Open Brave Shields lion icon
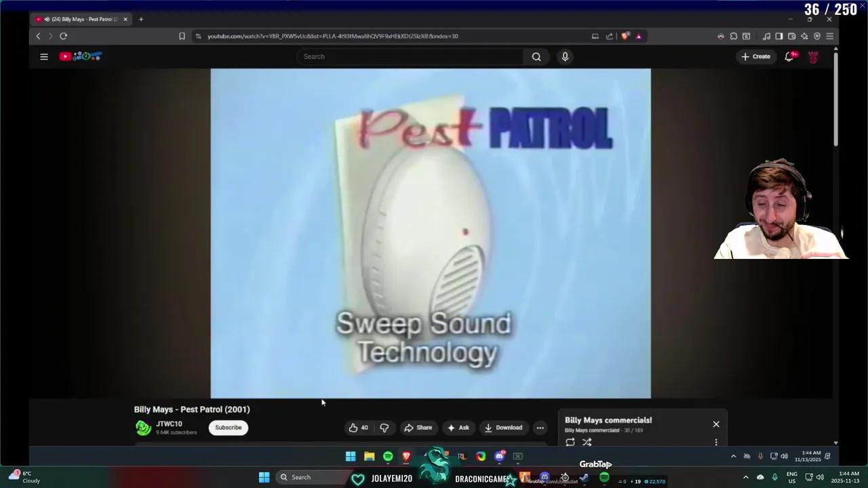Screen dimensions: 868x488 point(625,37)
